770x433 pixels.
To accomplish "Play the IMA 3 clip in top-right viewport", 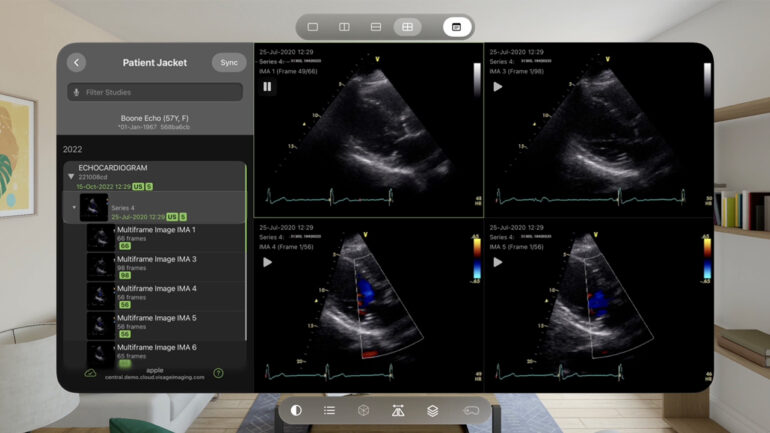I will (497, 87).
